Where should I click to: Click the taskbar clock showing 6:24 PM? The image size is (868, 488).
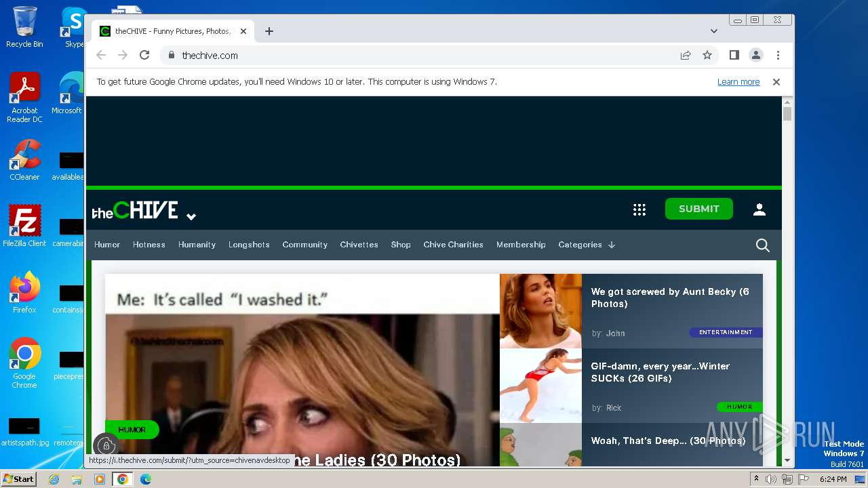click(x=833, y=479)
